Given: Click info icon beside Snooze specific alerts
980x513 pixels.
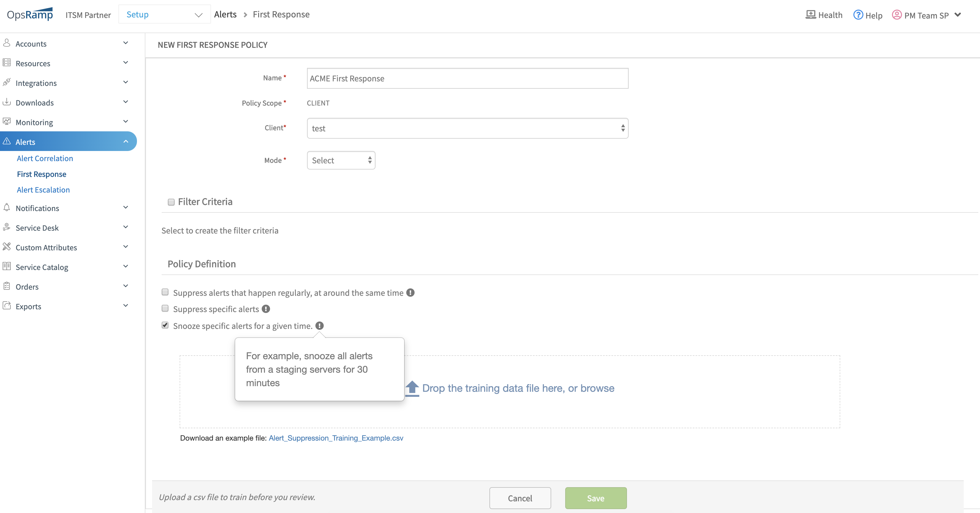Looking at the screenshot, I should point(320,326).
